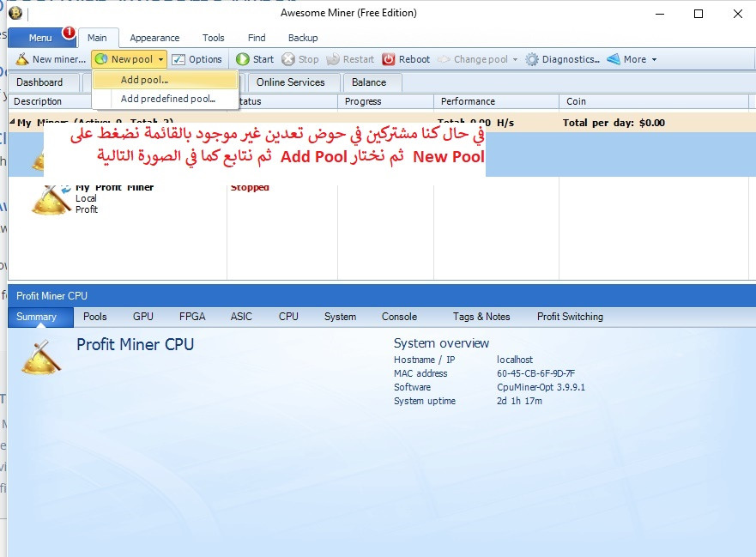Sort by the Performance column header
Viewport: 756px width, 557px height.
(497, 102)
